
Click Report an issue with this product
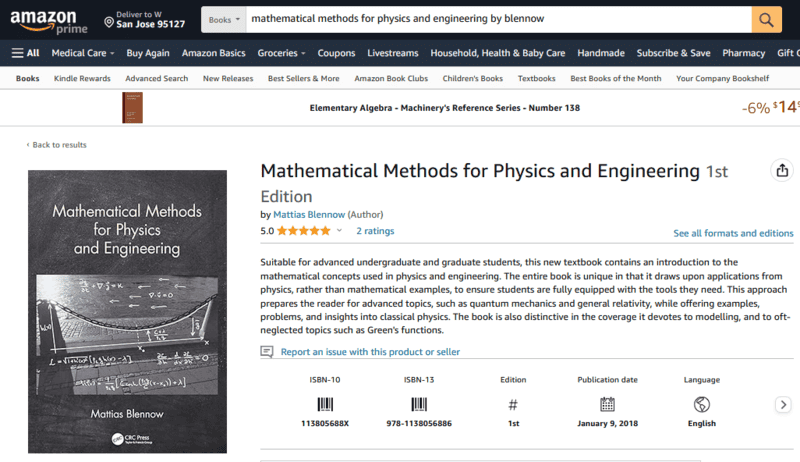pos(370,352)
